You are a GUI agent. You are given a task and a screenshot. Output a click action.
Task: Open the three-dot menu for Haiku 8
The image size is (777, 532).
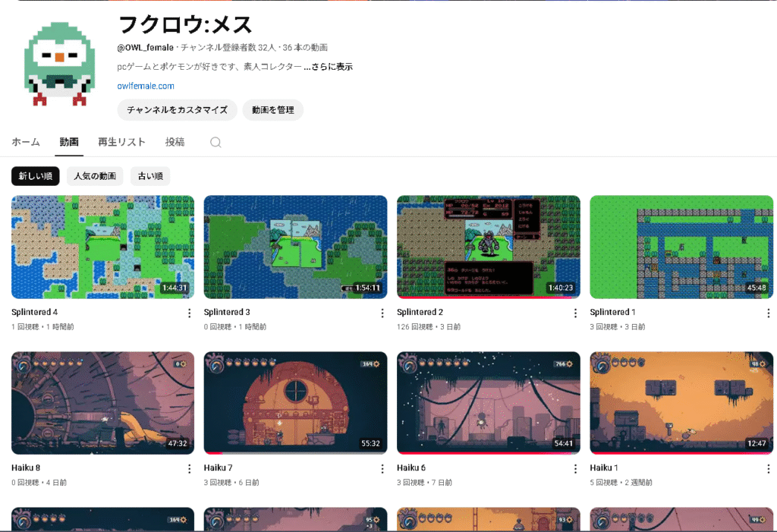point(190,469)
